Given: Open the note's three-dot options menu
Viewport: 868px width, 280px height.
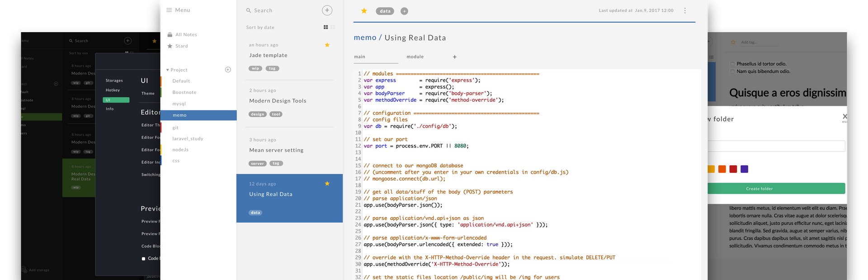Looking at the screenshot, I should click(685, 10).
